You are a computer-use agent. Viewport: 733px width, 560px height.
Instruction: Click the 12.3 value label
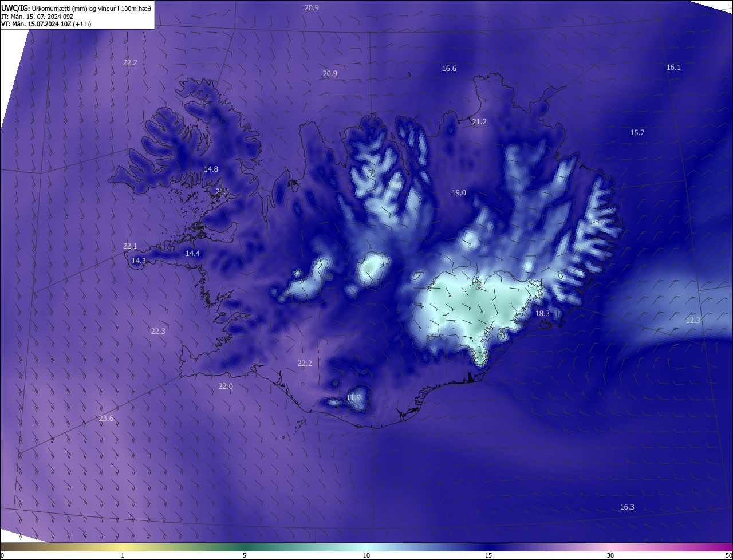[693, 321]
